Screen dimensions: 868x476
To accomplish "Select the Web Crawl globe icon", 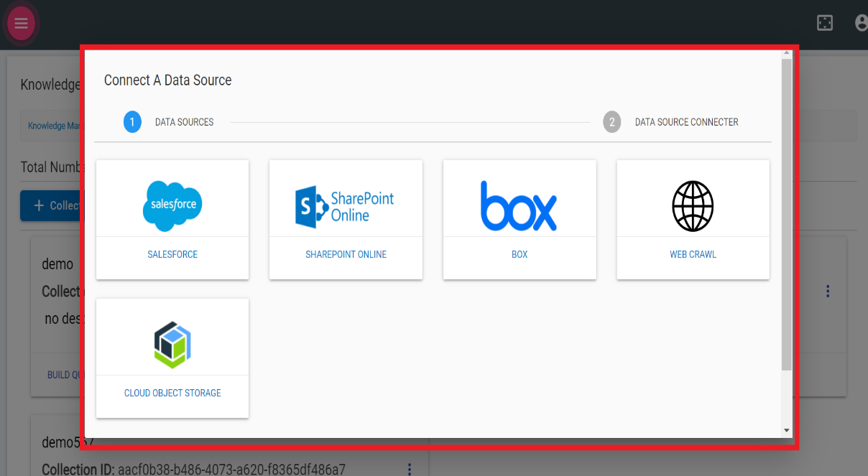I will coord(693,206).
